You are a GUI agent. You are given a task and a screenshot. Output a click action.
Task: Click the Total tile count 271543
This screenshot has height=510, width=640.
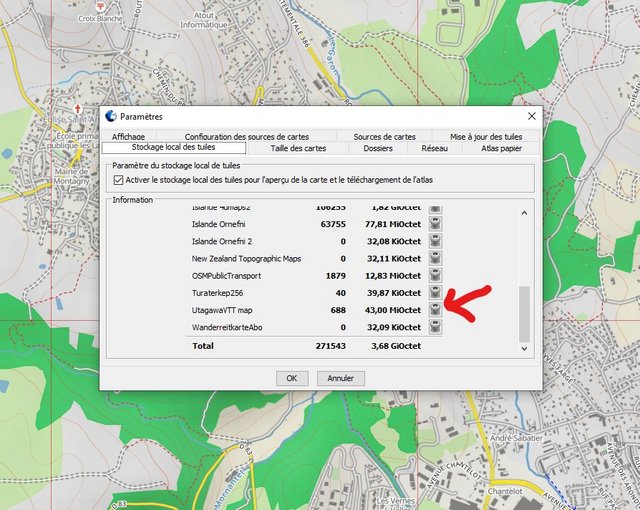pyautogui.click(x=331, y=346)
